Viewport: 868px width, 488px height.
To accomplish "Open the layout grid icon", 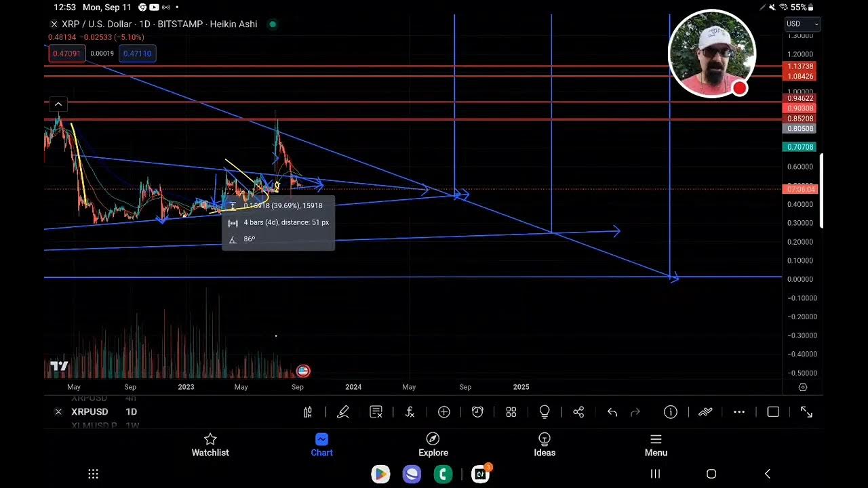I will (x=511, y=412).
